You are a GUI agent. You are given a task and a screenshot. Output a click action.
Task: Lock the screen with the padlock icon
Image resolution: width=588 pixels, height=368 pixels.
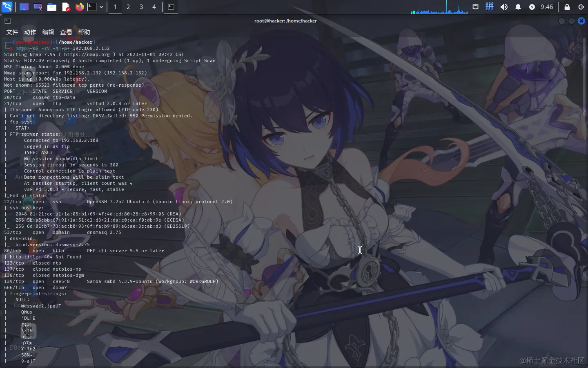click(x=567, y=7)
